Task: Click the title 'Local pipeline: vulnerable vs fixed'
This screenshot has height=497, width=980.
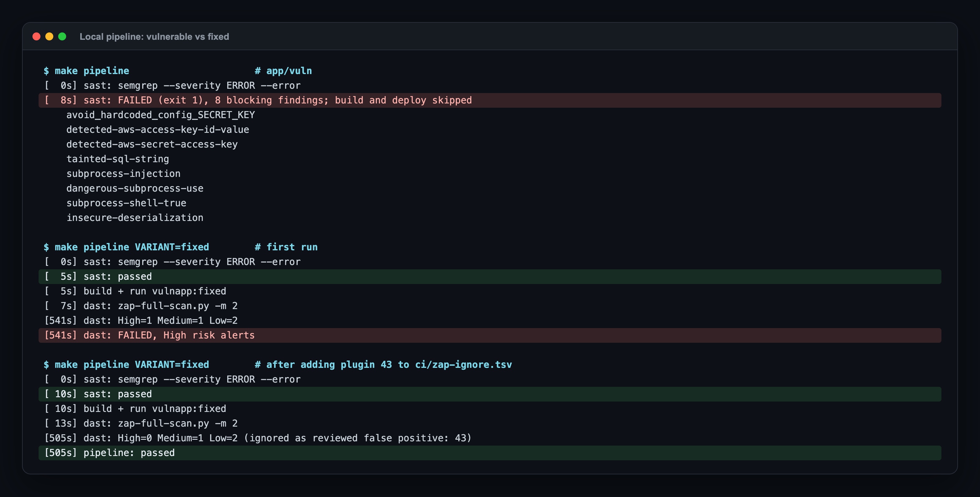Action: [154, 36]
